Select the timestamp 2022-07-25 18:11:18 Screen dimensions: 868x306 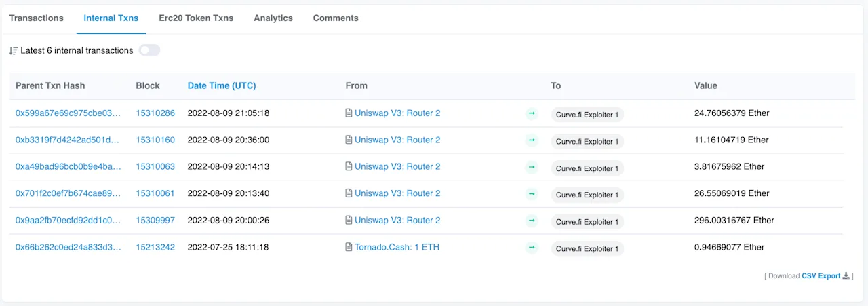[228, 247]
